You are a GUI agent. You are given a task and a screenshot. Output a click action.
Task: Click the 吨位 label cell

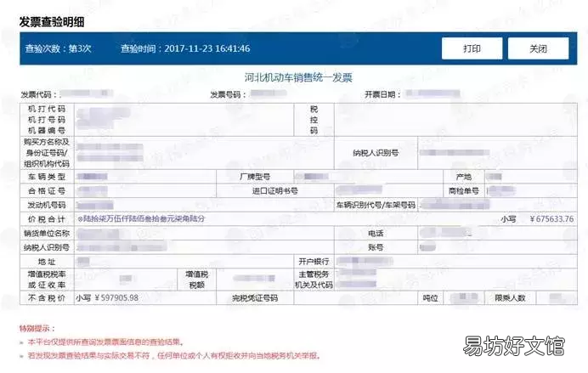tap(431, 298)
